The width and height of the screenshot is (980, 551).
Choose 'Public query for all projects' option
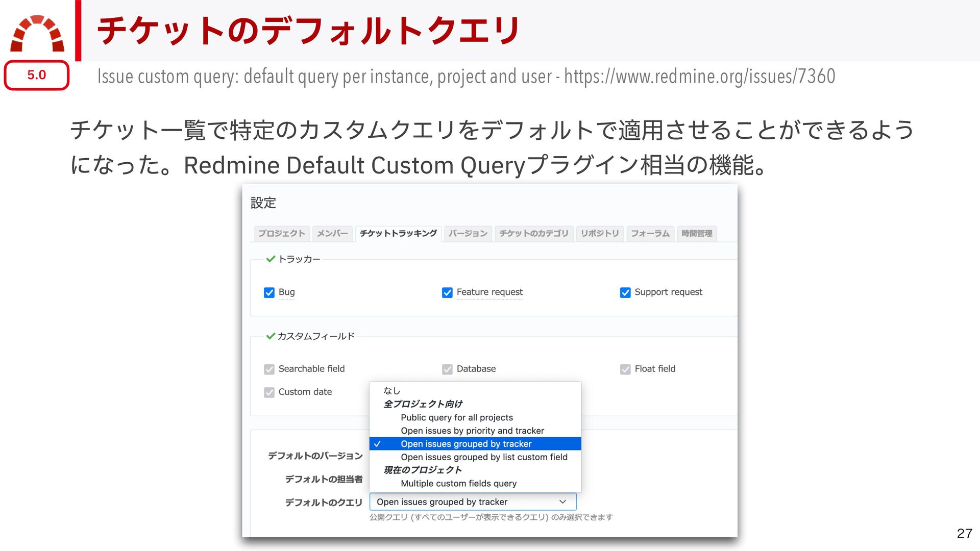pyautogui.click(x=456, y=417)
